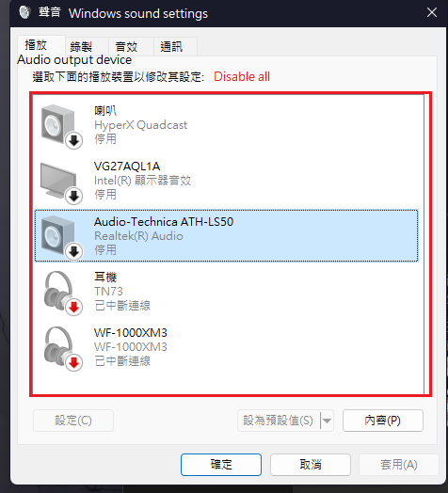448x493 pixels.
Task: Open the 設為預設值 dropdown arrow
Action: 327,421
